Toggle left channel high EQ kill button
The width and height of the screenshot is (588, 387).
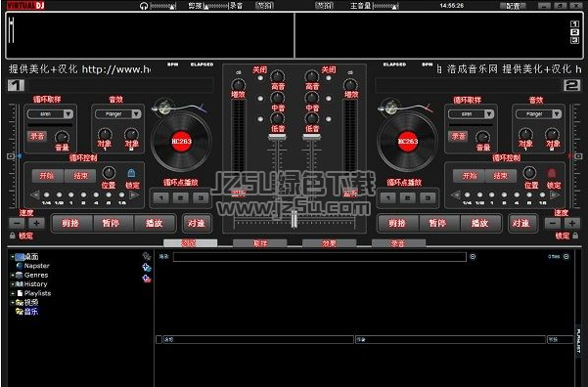(x=260, y=78)
